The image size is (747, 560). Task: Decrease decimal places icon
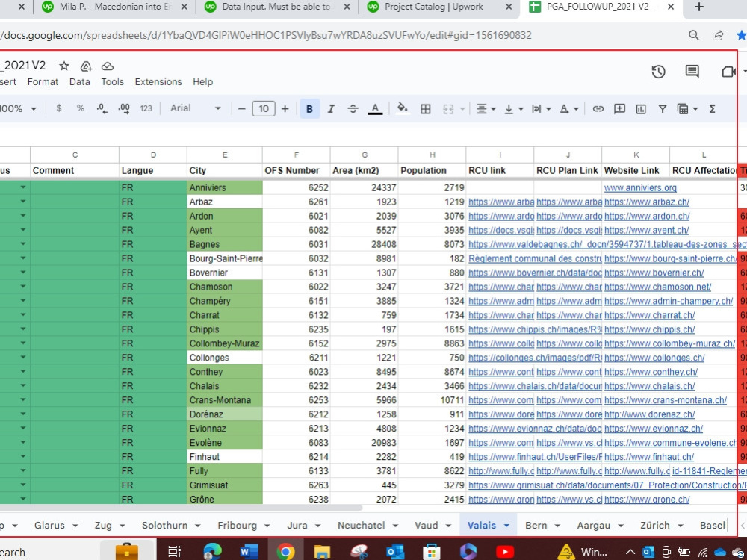[102, 108]
